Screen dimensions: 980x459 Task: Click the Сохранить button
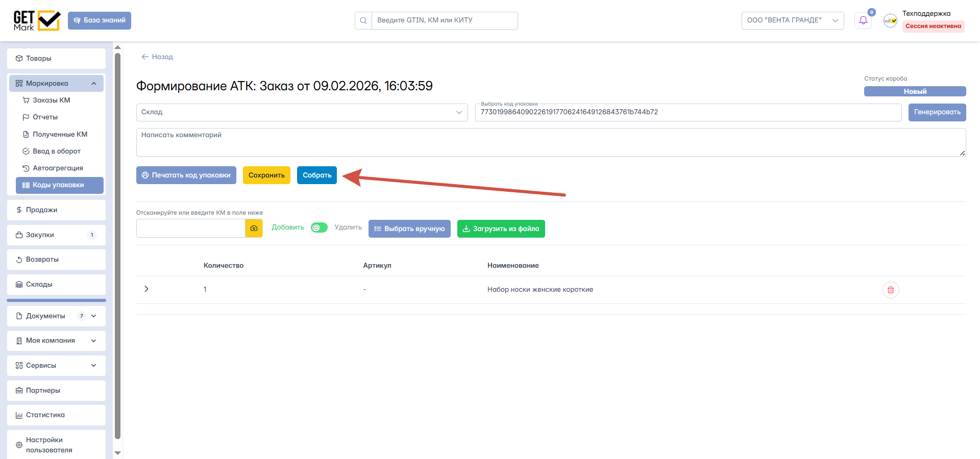pyautogui.click(x=266, y=175)
